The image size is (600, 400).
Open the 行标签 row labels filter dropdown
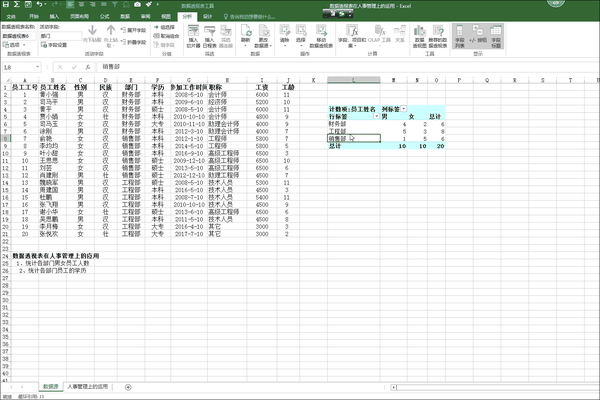click(377, 116)
